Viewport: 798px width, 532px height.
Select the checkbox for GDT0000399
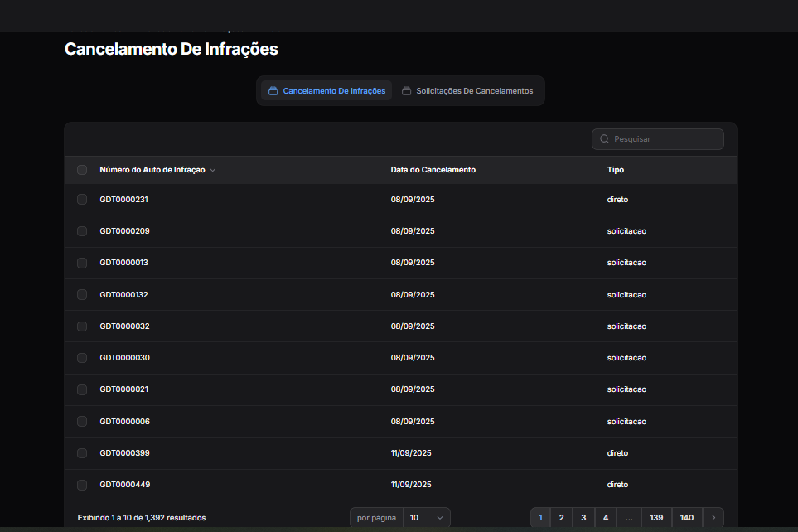click(x=82, y=453)
